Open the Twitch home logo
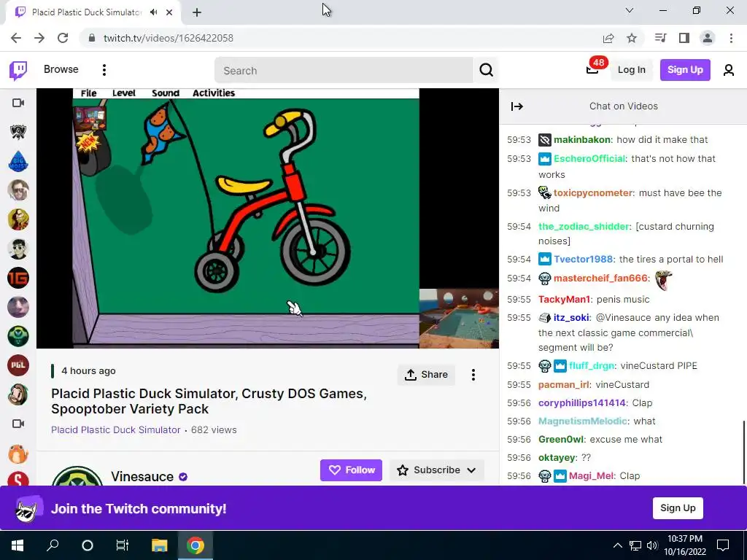Viewport: 747px width, 560px height. (x=18, y=71)
